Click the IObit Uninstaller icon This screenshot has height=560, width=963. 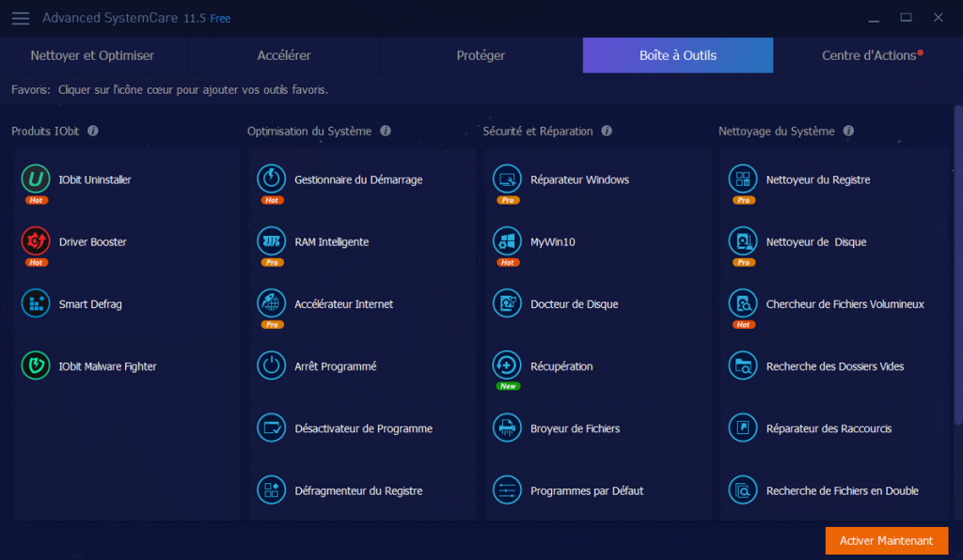(x=36, y=179)
